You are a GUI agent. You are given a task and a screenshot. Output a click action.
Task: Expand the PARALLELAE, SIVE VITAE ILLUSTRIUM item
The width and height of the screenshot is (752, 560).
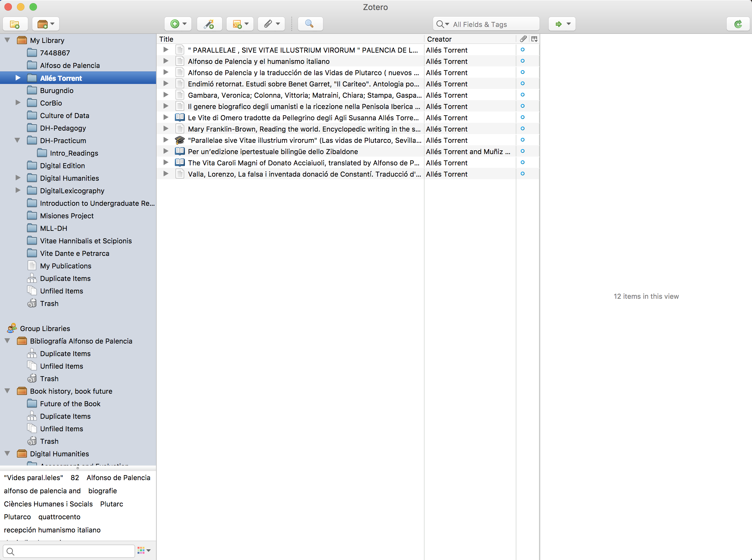click(166, 50)
